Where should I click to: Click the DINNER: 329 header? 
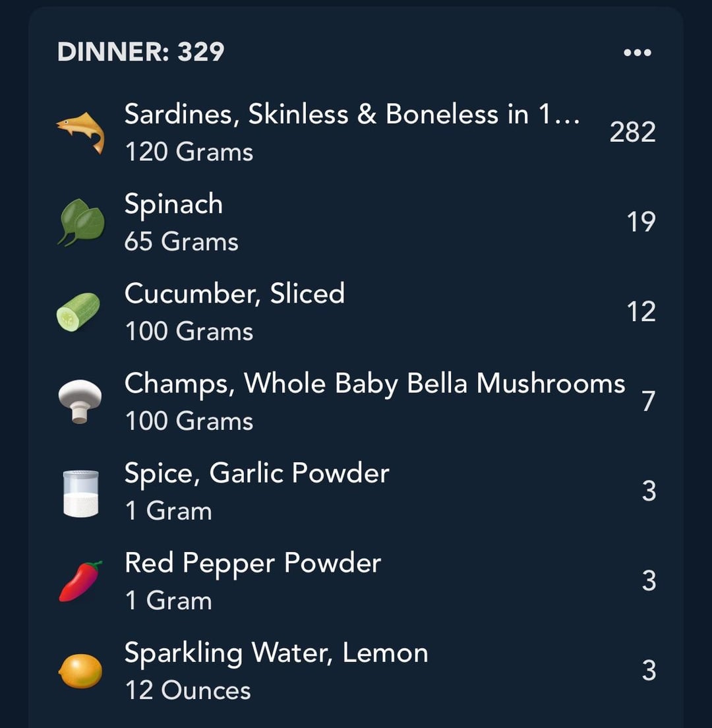pos(140,51)
